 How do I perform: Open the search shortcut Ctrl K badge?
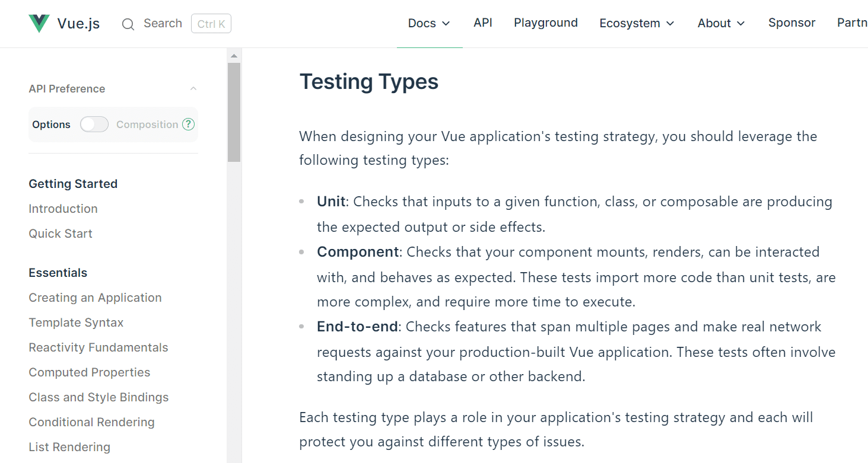click(x=211, y=23)
